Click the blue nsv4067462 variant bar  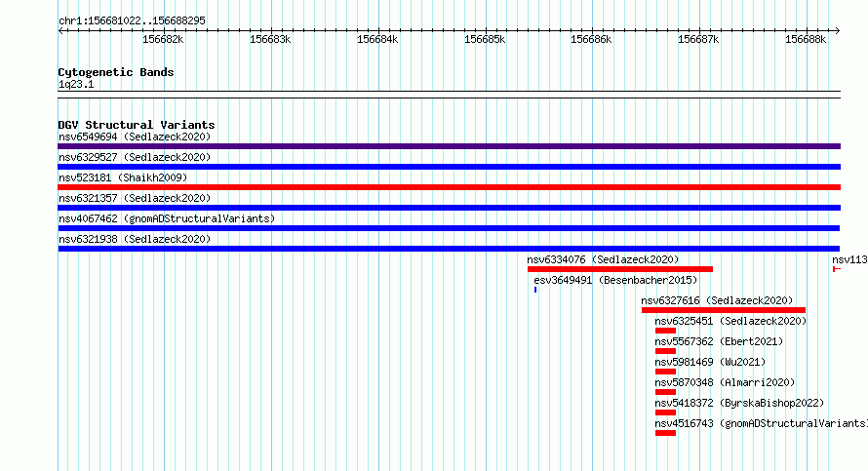click(x=449, y=228)
